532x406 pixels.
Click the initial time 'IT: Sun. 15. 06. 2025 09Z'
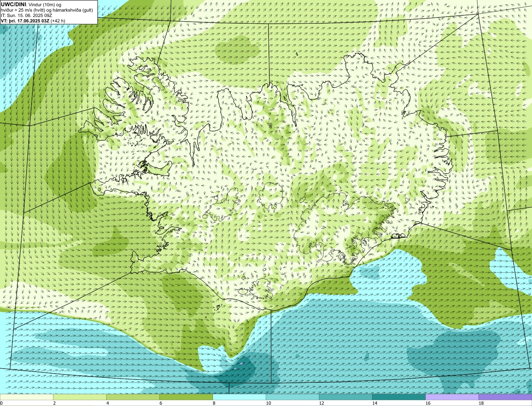pyautogui.click(x=27, y=15)
